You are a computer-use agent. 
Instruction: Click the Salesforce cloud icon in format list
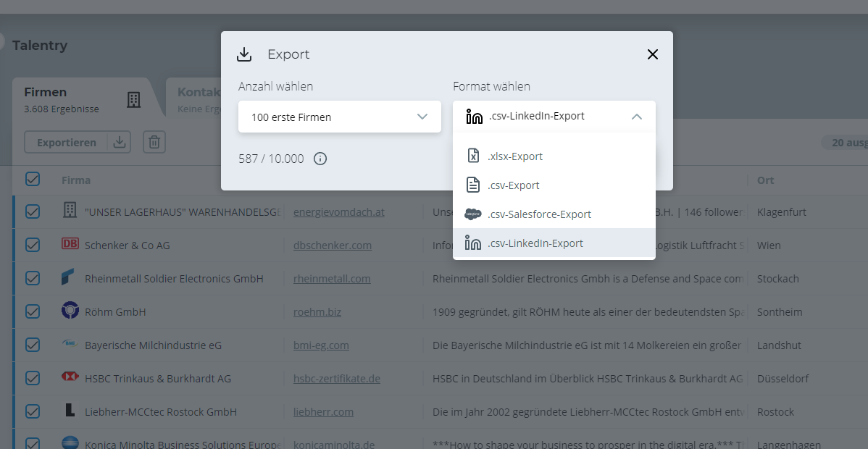(x=474, y=214)
